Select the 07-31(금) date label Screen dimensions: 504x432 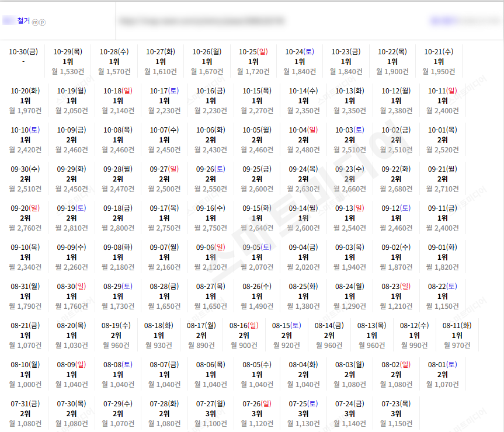[25, 405]
